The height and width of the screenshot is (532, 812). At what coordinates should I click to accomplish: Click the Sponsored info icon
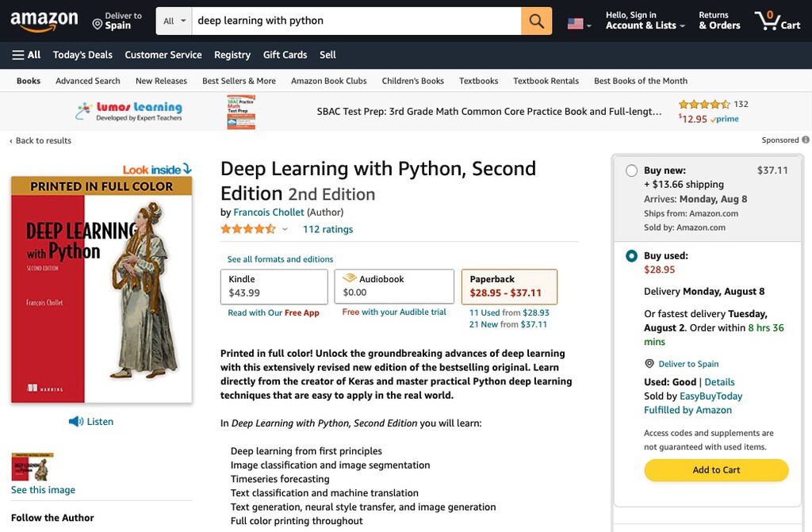(806, 140)
